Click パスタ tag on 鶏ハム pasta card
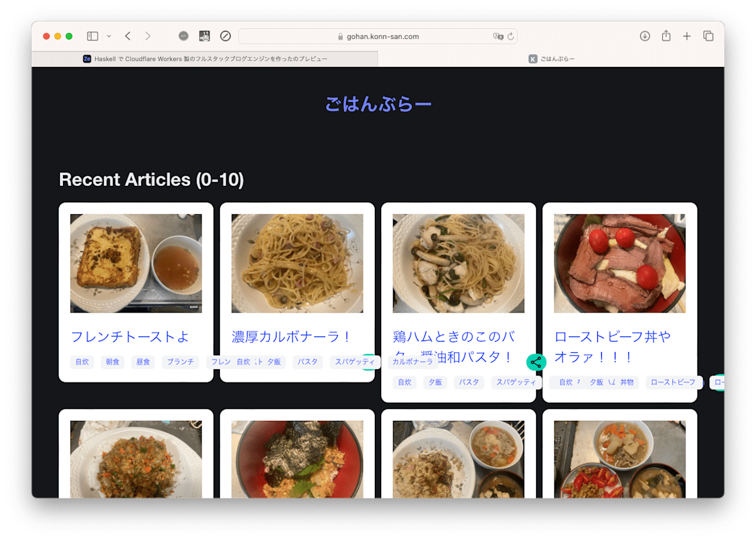This screenshot has width=756, height=540. point(469,382)
